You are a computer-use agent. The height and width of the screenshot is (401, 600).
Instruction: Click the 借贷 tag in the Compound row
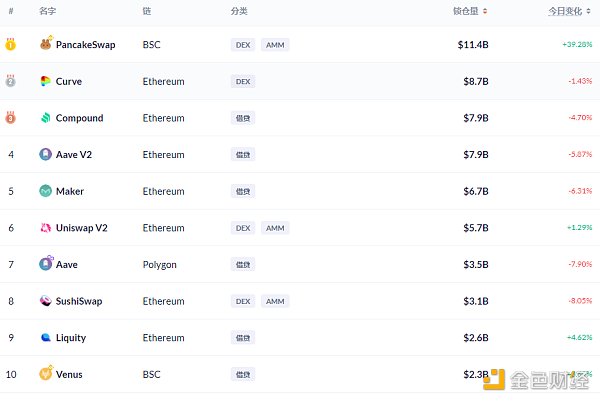click(x=243, y=118)
